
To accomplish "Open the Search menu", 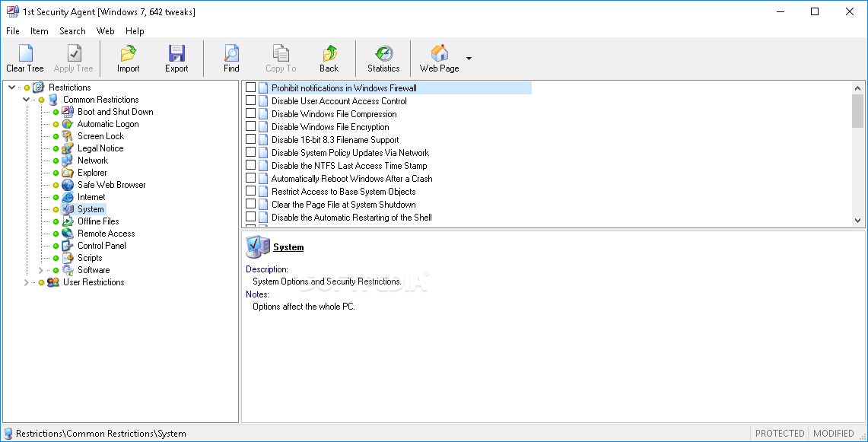I will tap(72, 31).
